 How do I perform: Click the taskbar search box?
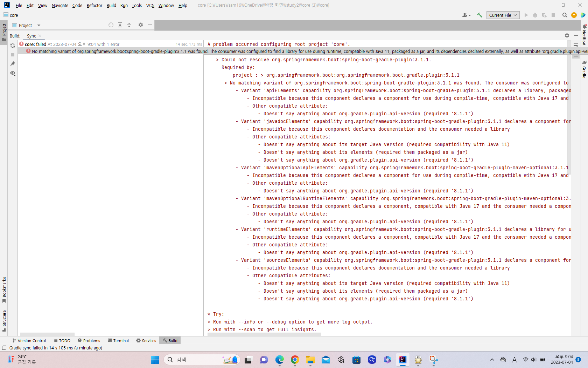[x=202, y=360]
